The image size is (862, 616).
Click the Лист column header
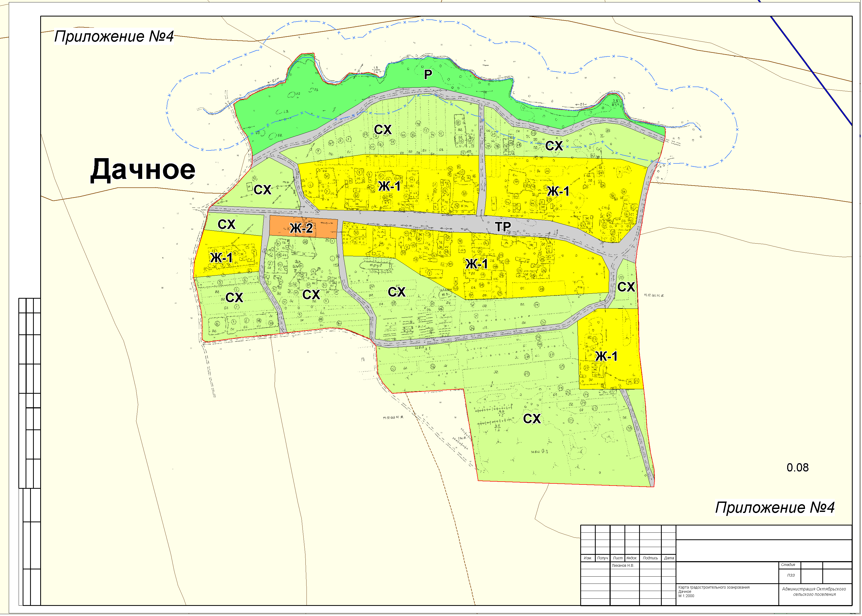click(618, 558)
